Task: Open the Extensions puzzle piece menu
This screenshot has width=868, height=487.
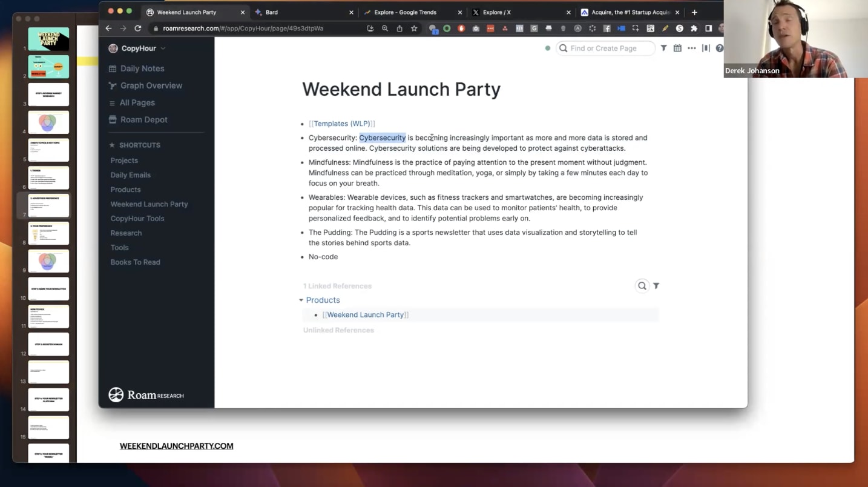Action: point(694,28)
